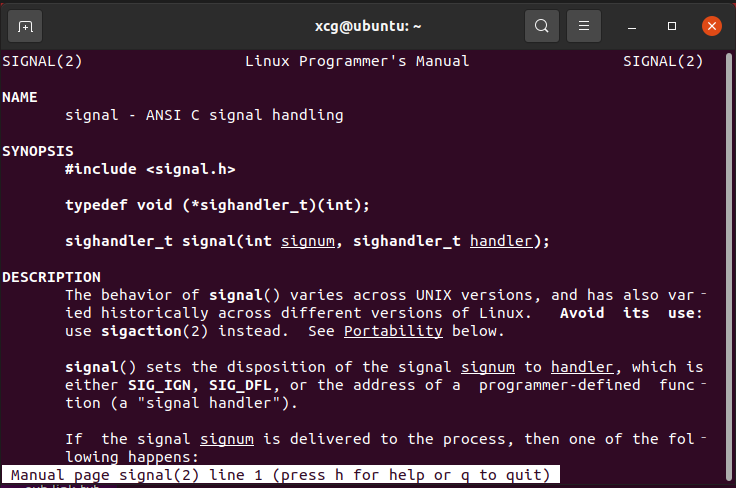Click the xcg@ubuntu window title
Viewport: 736px width, 488px height.
pyautogui.click(x=368, y=26)
